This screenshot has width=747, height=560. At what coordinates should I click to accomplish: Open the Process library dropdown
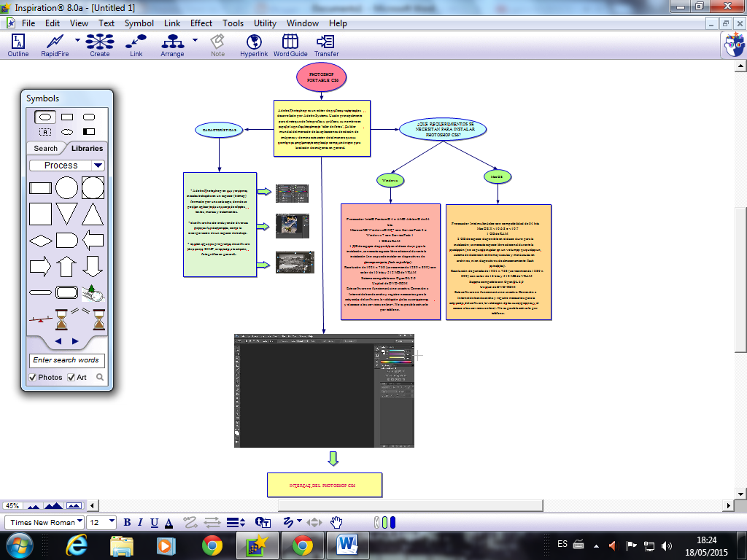pyautogui.click(x=98, y=166)
